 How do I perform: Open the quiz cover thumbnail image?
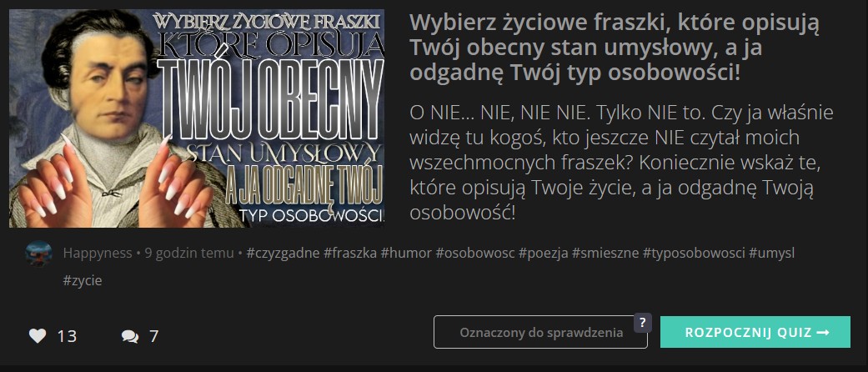(197, 118)
